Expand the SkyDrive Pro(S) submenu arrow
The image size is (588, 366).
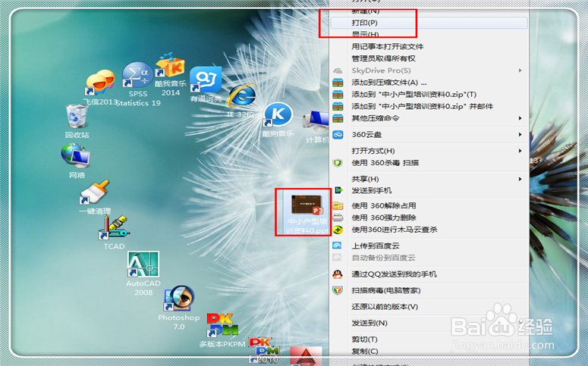click(520, 70)
